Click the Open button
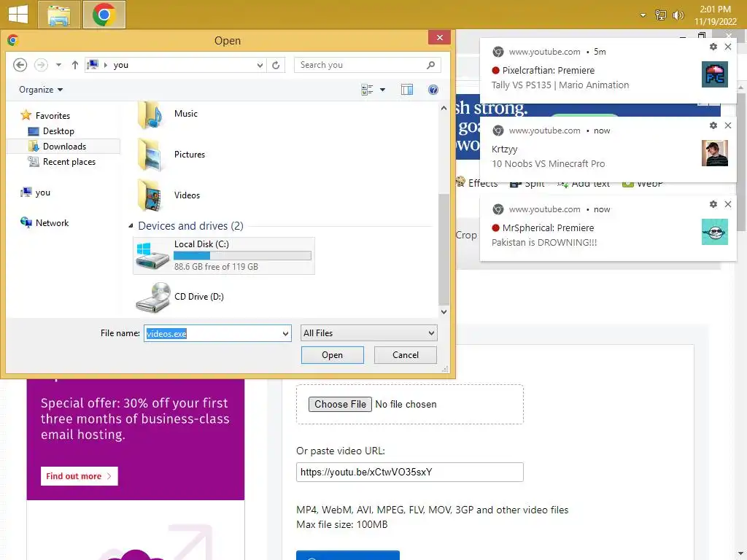 tap(332, 355)
